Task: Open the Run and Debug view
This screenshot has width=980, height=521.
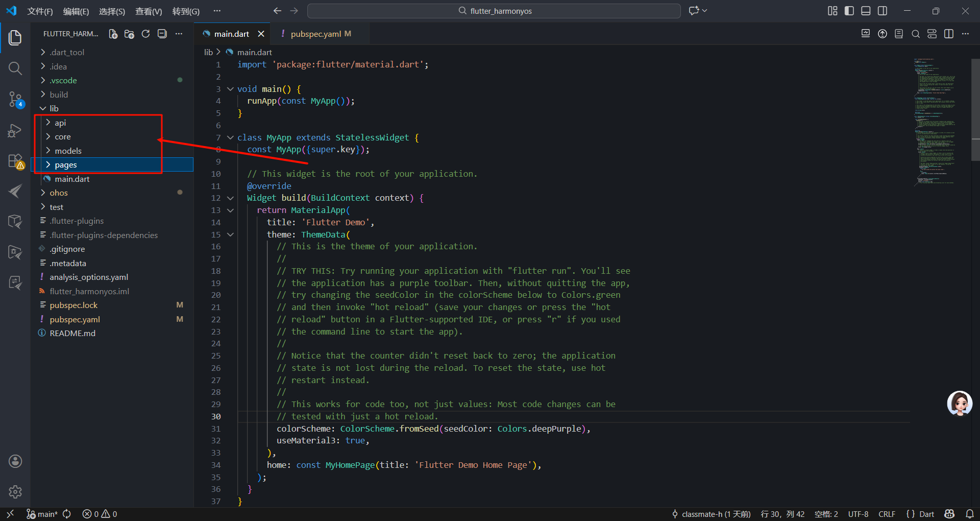Action: [15, 130]
